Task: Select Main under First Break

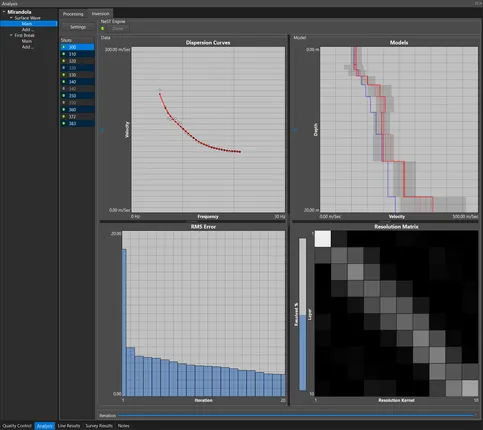Action: (x=27, y=41)
